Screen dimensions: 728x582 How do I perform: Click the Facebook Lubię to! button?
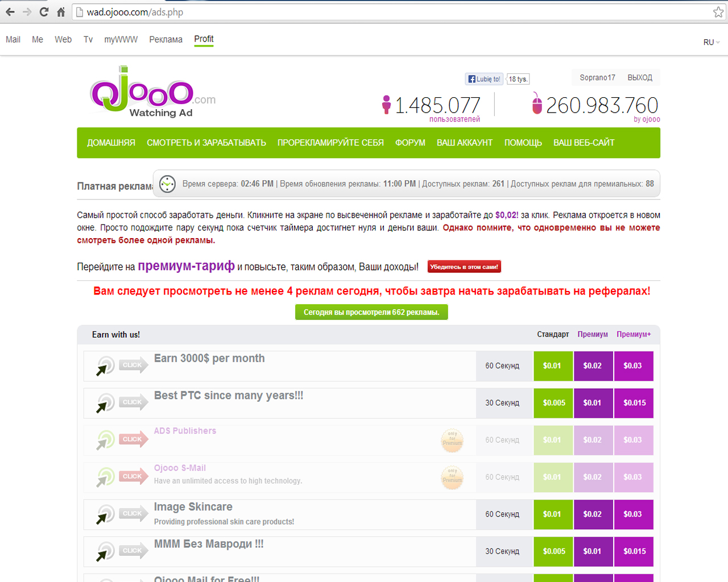coord(484,79)
